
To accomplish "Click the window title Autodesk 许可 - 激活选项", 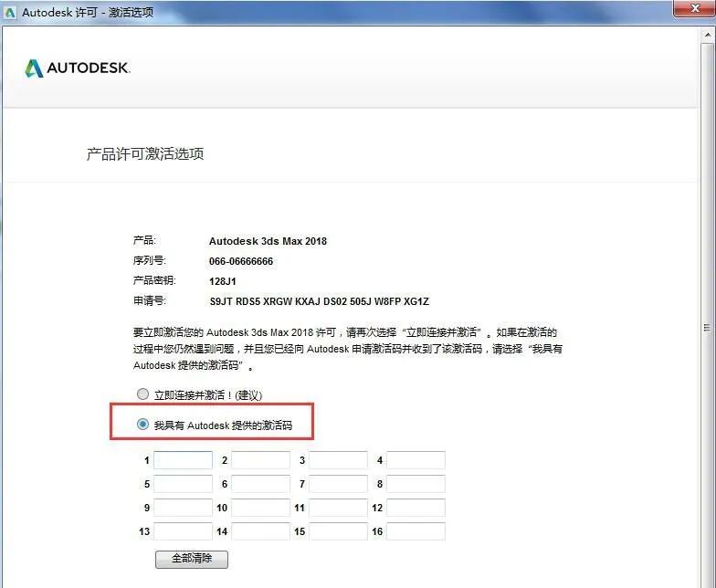I will click(x=88, y=13).
